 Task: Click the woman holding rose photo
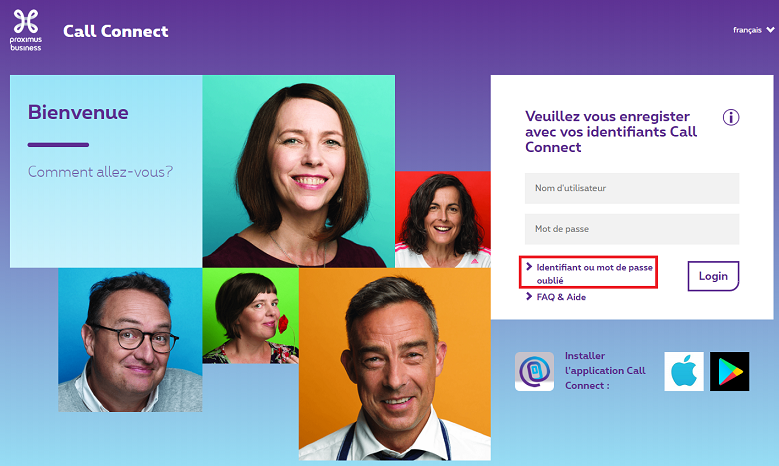pyautogui.click(x=249, y=315)
